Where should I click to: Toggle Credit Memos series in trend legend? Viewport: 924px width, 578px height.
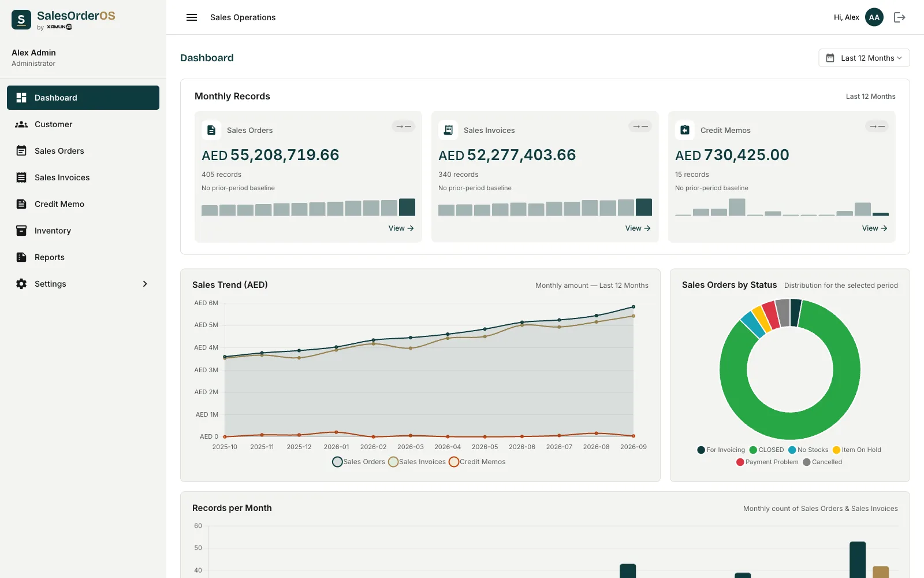[477, 462]
